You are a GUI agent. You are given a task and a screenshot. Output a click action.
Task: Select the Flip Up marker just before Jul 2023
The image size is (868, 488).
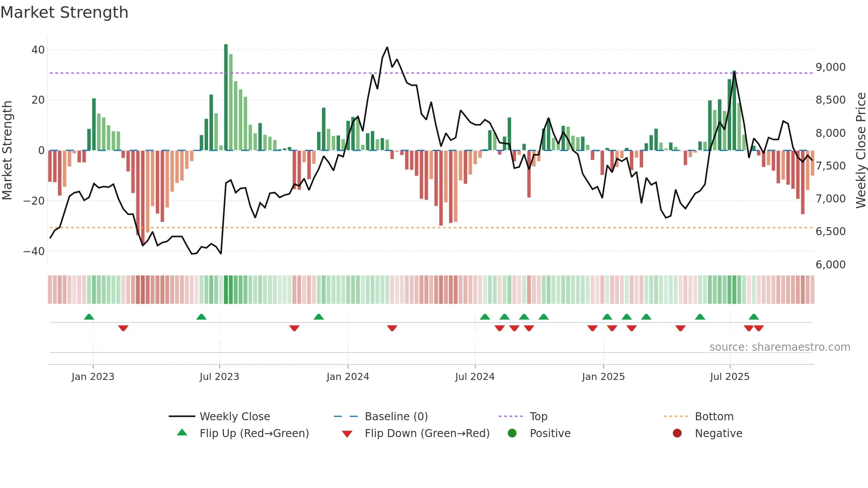pos(201,317)
